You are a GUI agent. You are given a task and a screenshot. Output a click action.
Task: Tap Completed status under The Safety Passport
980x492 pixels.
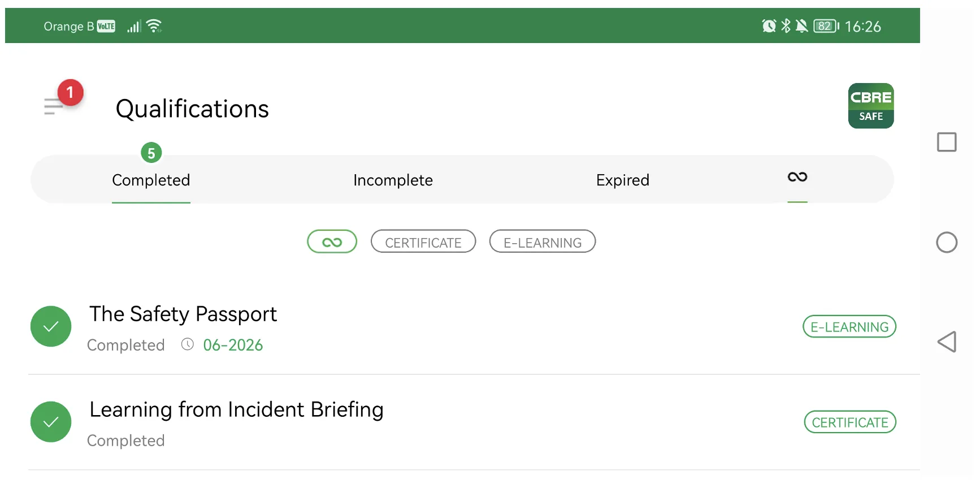pos(126,345)
